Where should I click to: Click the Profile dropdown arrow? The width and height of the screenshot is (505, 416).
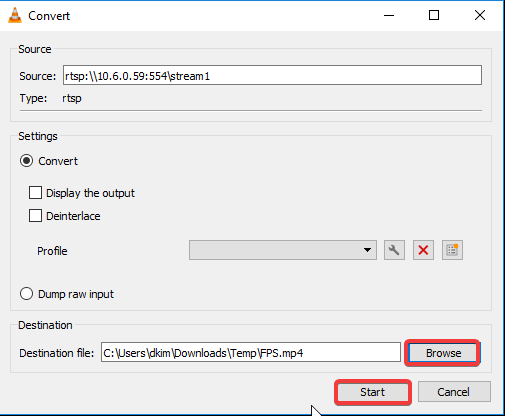[x=367, y=250]
